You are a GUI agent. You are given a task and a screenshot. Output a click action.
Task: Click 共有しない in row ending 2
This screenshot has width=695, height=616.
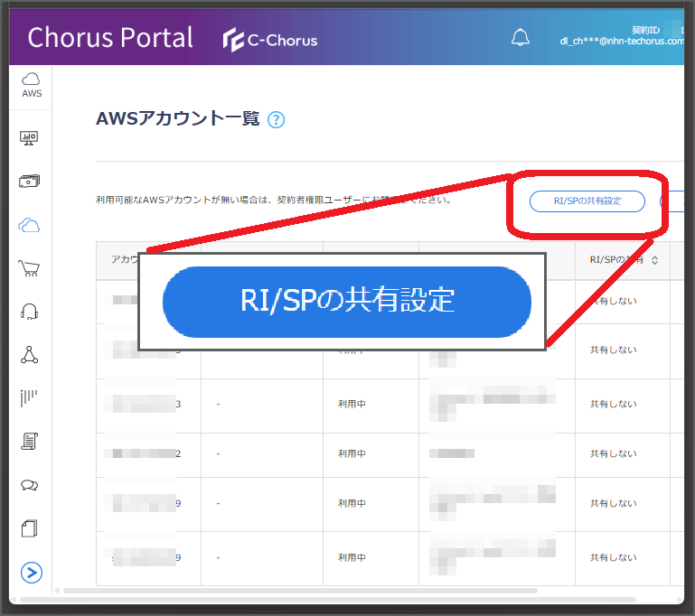pos(613,453)
